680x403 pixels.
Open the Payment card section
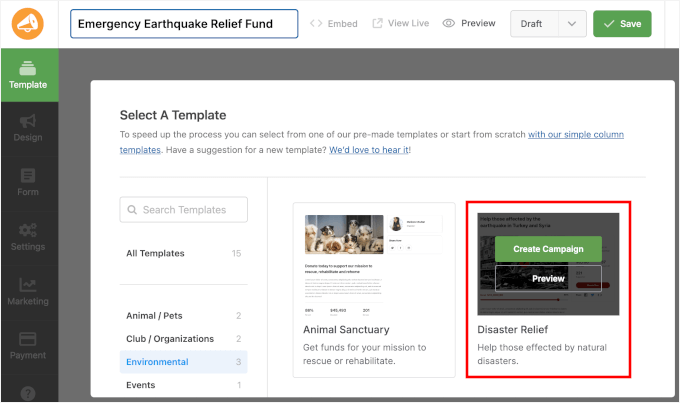pyautogui.click(x=28, y=345)
